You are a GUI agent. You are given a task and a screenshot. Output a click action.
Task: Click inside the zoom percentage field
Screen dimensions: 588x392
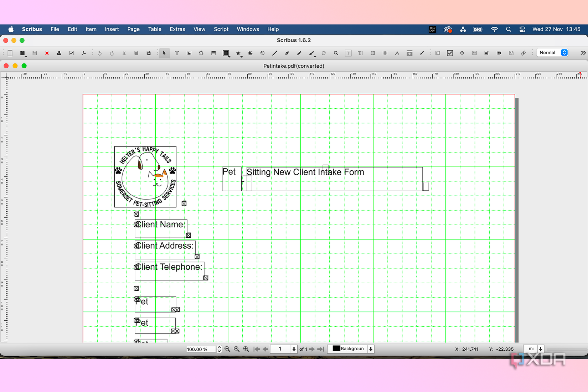(200, 349)
